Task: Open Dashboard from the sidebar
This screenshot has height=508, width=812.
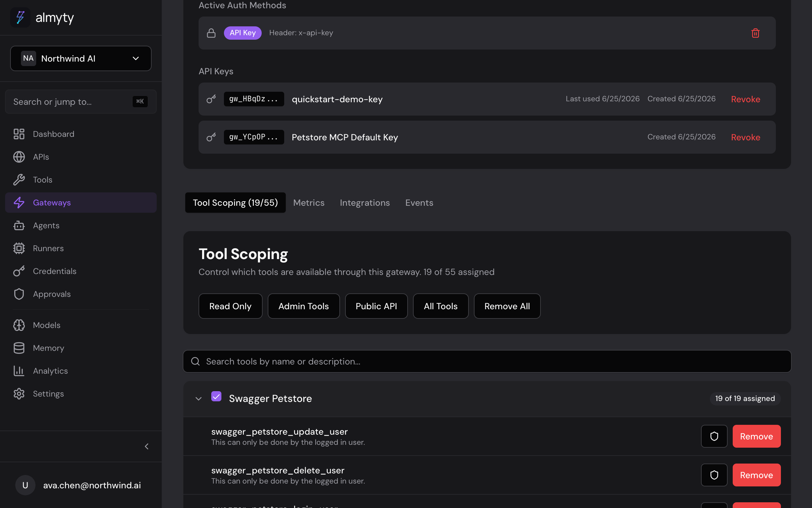Action: (x=81, y=134)
